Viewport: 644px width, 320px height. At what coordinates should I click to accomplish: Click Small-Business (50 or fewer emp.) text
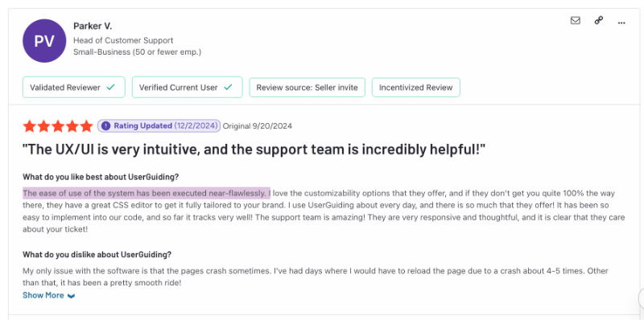(137, 52)
